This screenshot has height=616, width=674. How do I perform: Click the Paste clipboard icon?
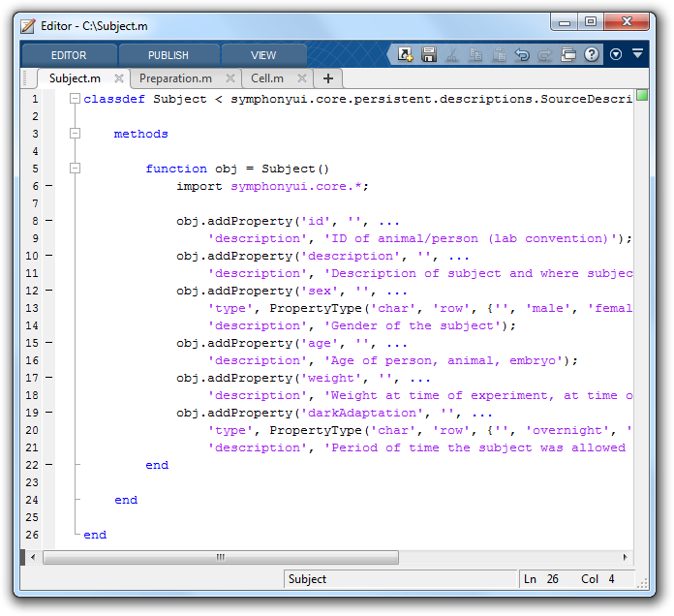(499, 55)
